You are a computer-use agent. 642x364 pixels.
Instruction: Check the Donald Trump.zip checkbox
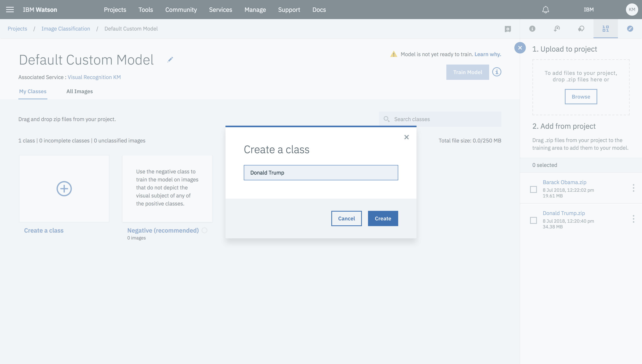click(533, 220)
